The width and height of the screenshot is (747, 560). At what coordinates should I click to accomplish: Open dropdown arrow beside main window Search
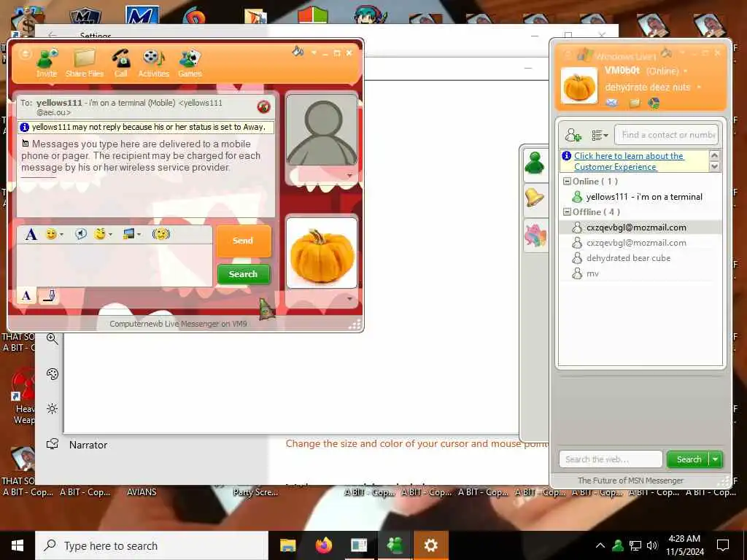click(x=716, y=459)
